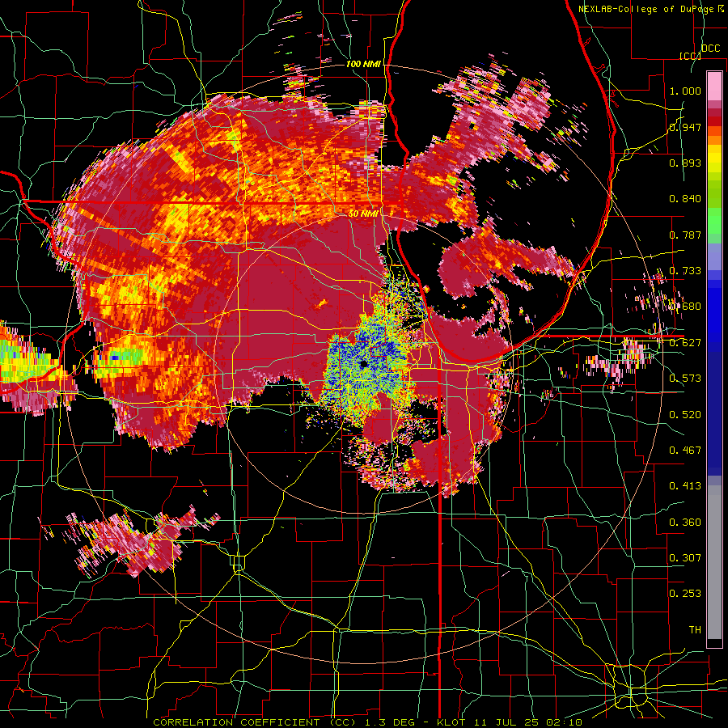Select the 0.840 scale value

pyautogui.click(x=685, y=199)
